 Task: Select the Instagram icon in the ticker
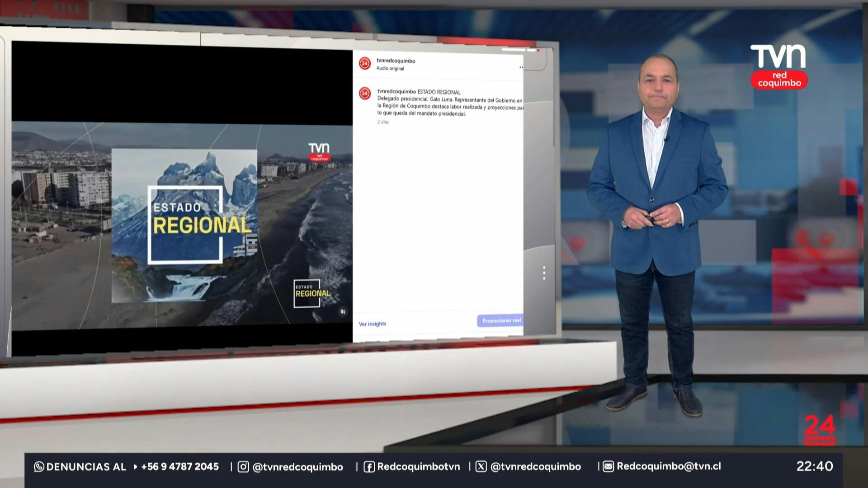tap(243, 467)
